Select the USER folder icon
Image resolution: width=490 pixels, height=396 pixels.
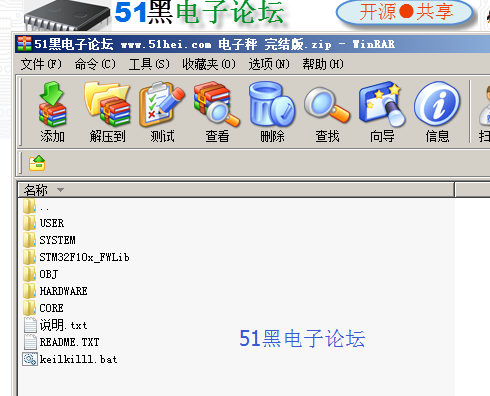pyautogui.click(x=29, y=223)
